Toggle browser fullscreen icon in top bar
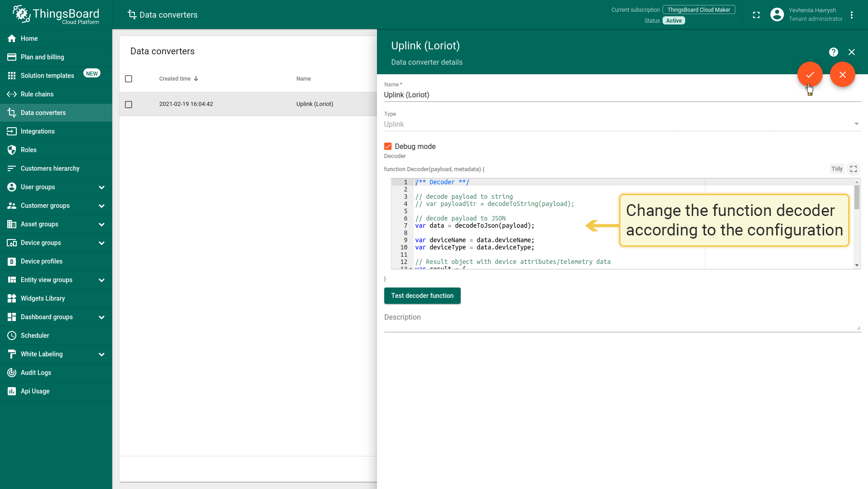 [x=756, y=15]
